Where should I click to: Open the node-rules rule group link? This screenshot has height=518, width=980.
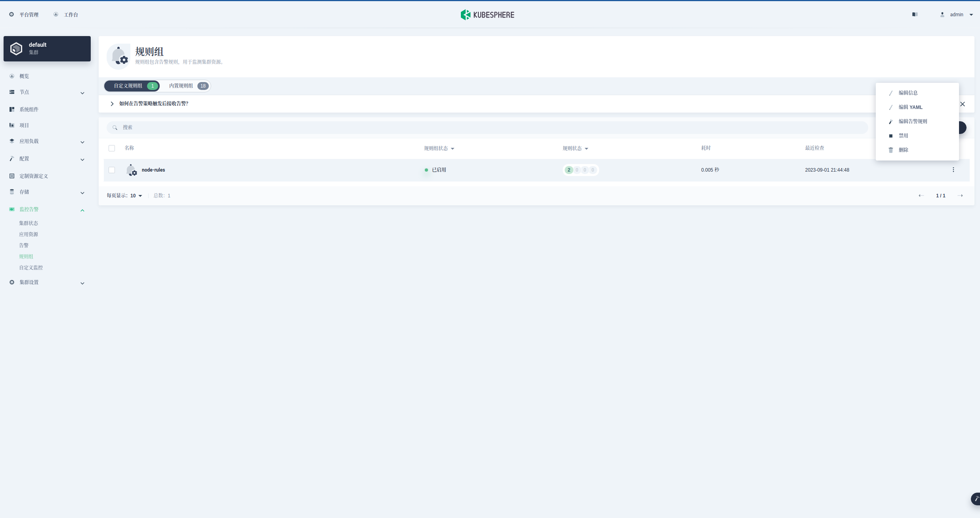(x=153, y=170)
